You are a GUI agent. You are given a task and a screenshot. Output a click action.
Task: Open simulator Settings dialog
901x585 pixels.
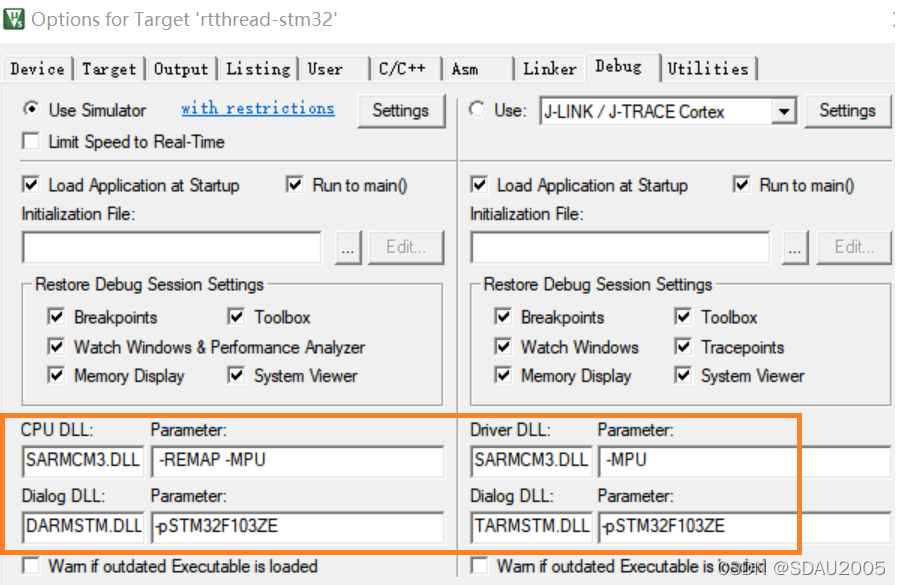(401, 111)
